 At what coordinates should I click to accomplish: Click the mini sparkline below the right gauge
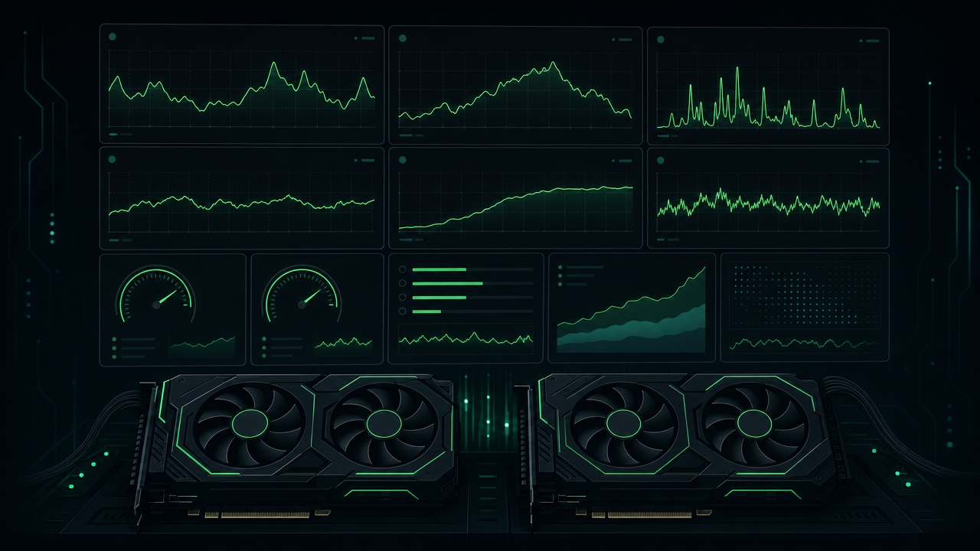tap(343, 344)
